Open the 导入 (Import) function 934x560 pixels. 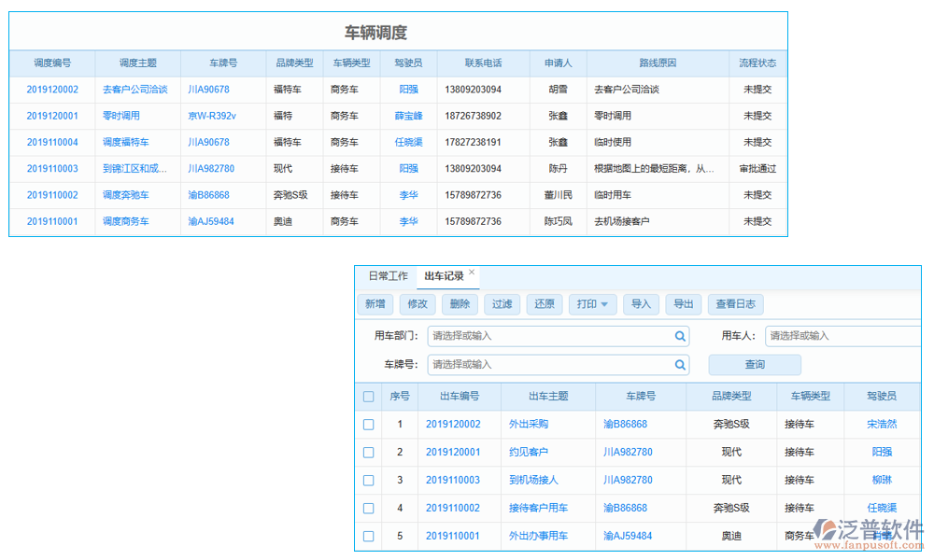pos(642,304)
